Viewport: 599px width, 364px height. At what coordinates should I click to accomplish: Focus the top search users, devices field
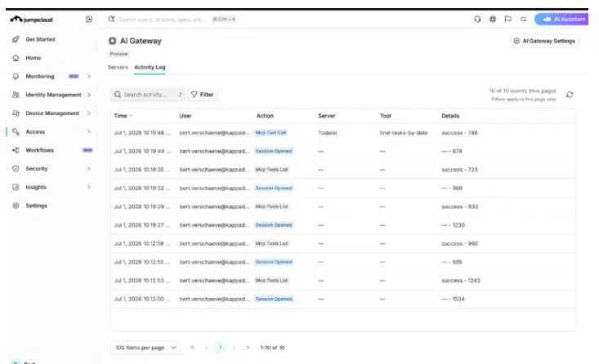tap(163, 19)
